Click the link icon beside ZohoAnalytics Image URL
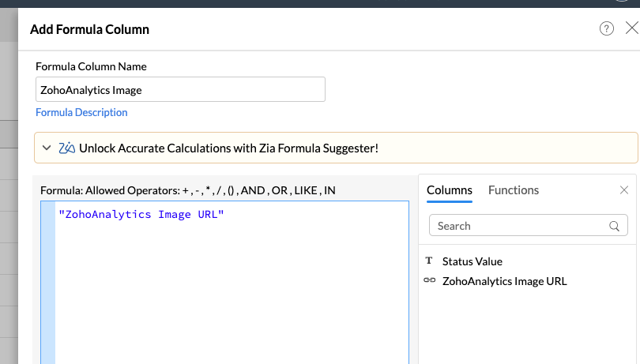Image resolution: width=640 pixels, height=364 pixels. pos(430,281)
